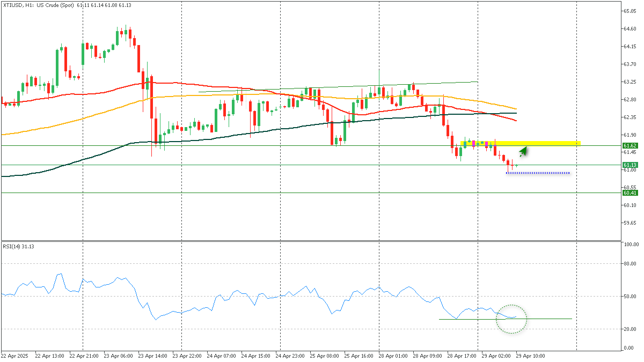The height and width of the screenshot is (362, 644).
Task: Select the dotted green circle on RSI
Action: pos(511,319)
